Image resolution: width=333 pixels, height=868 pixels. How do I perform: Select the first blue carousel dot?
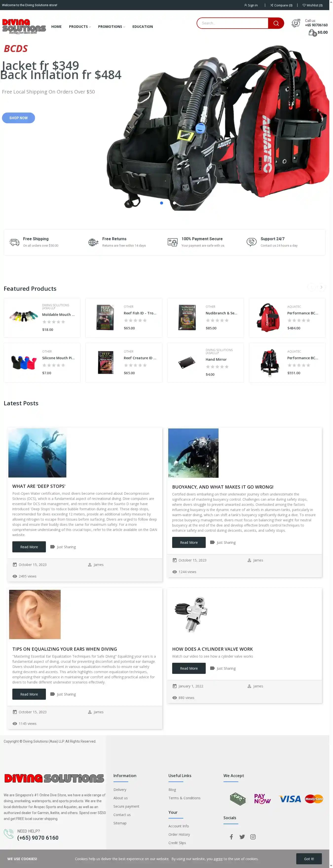[161, 203]
